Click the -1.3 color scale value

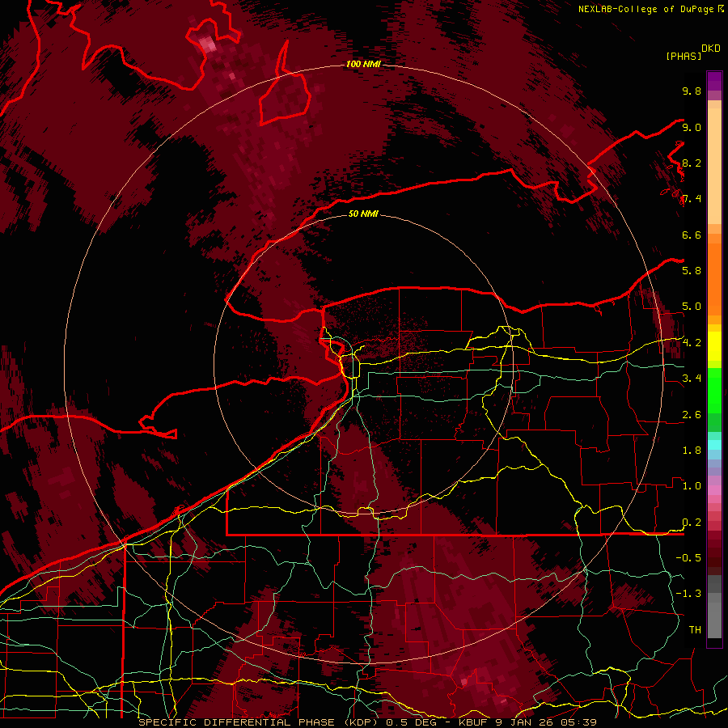689,594
